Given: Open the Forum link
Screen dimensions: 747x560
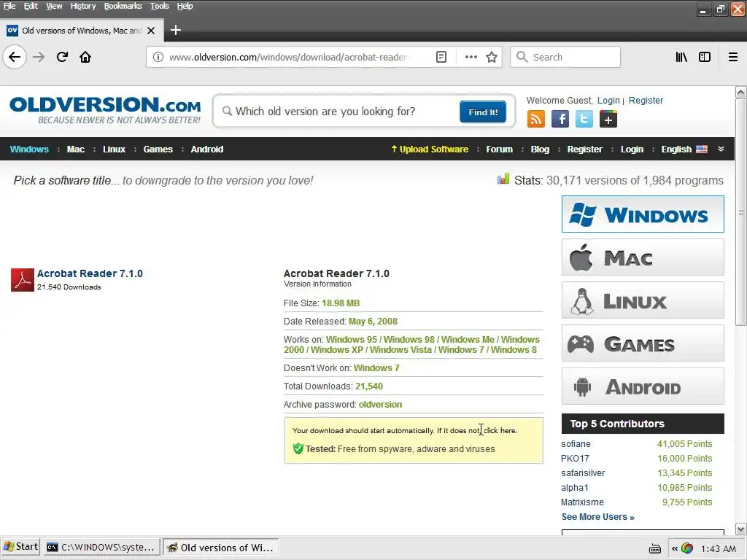Looking at the screenshot, I should (499, 149).
